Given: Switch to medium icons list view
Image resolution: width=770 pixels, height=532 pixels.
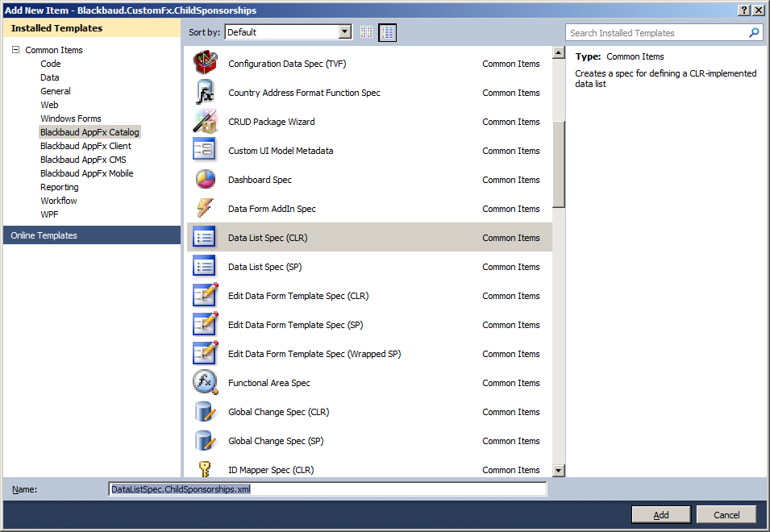Looking at the screenshot, I should click(388, 32).
